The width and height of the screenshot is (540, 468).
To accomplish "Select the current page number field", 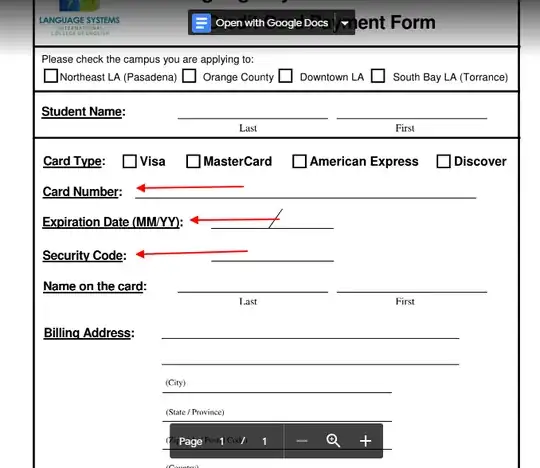I will pyautogui.click(x=222, y=441).
